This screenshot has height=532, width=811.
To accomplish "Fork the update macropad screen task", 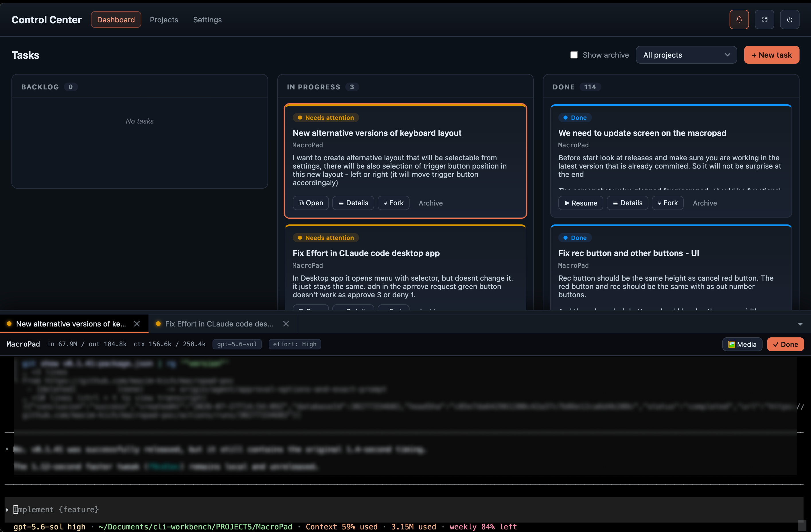I will [668, 203].
